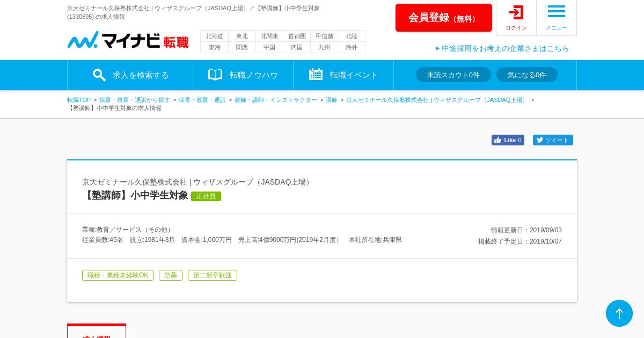
Task: Click the Facebook Like button
Action: (x=508, y=140)
